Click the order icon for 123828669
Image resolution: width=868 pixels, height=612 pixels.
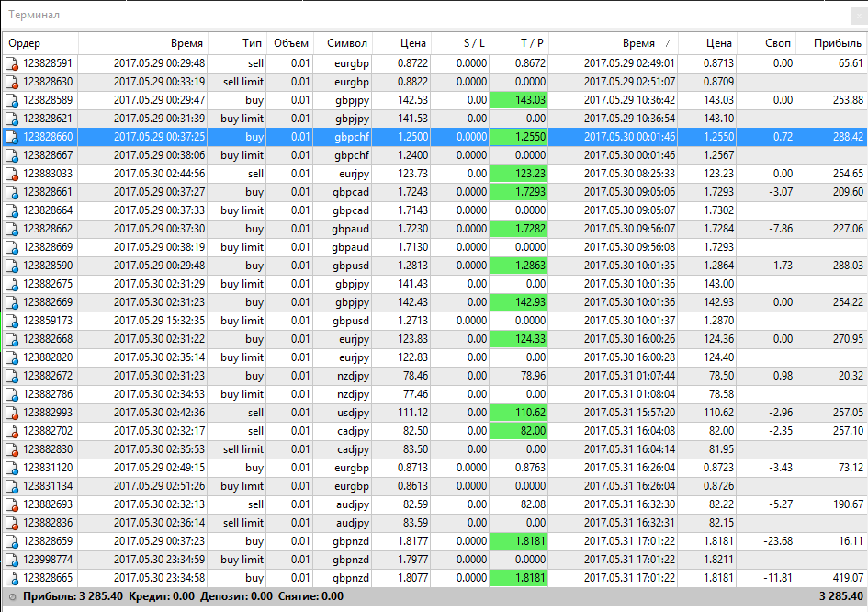12,247
